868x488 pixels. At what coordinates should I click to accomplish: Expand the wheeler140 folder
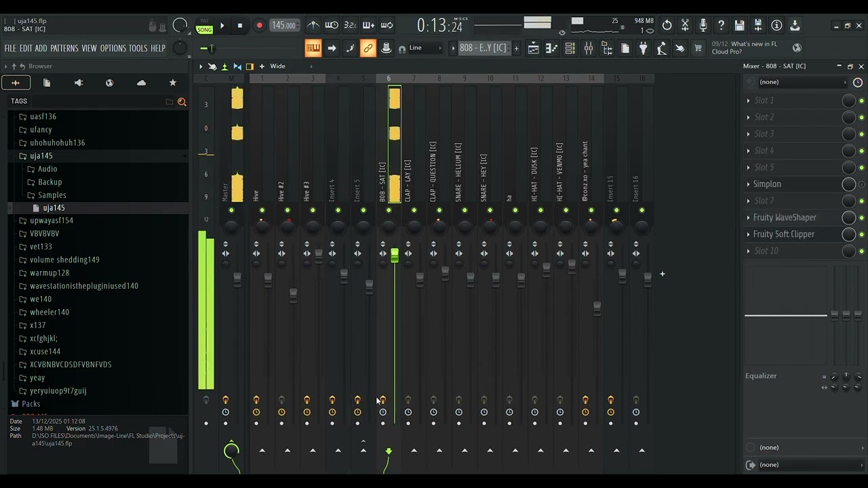tap(50, 312)
